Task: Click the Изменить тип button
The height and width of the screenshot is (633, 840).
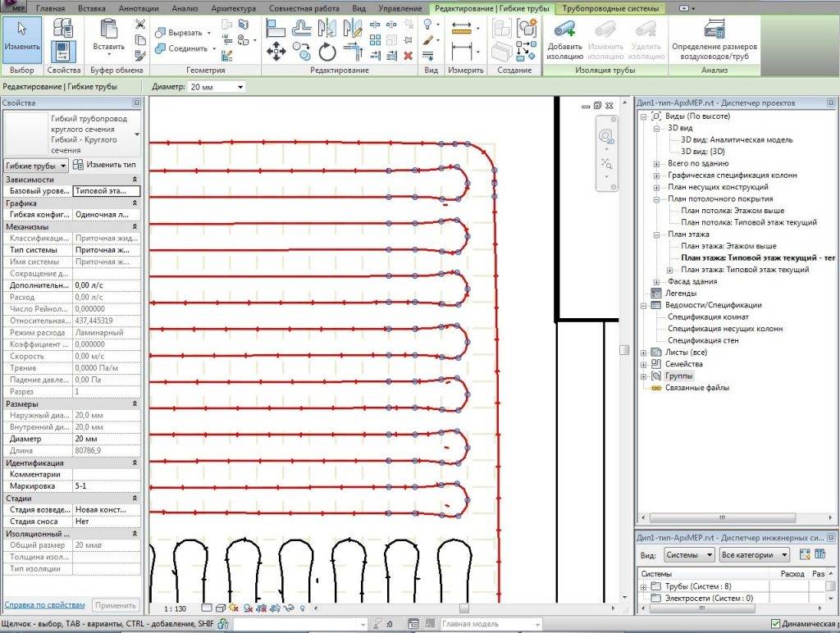Action: (105, 165)
